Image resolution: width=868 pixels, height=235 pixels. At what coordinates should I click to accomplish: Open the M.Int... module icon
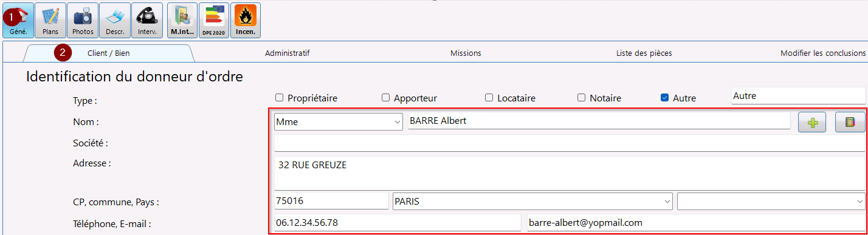pyautogui.click(x=182, y=20)
